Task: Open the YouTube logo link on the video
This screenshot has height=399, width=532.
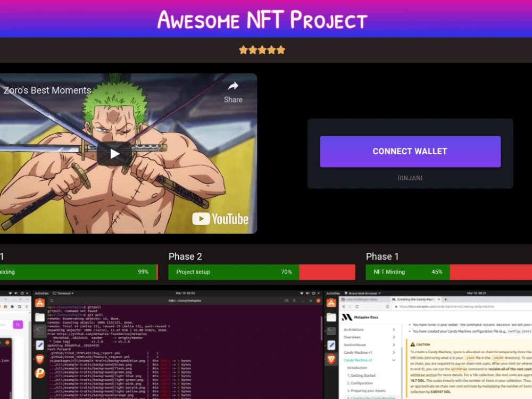Action: click(221, 219)
